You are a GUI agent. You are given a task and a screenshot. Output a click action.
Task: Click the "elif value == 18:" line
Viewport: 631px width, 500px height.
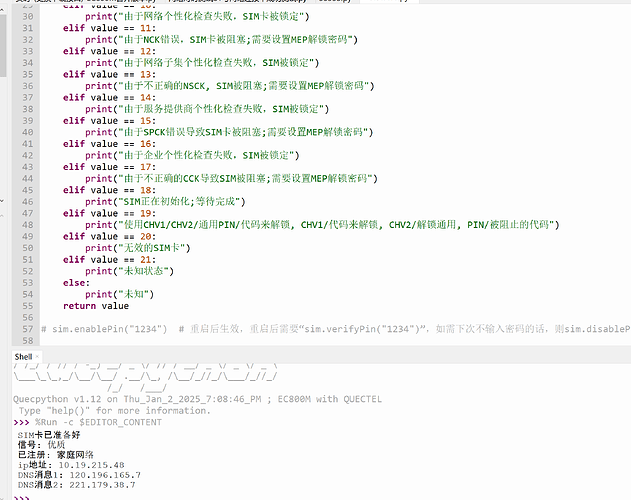tap(109, 190)
